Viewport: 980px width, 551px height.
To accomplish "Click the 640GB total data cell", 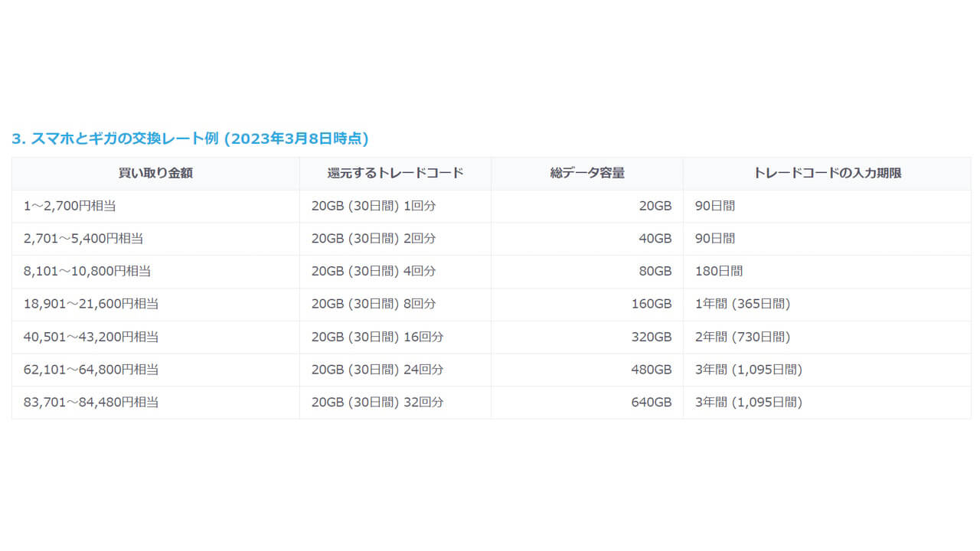I will coord(651,402).
